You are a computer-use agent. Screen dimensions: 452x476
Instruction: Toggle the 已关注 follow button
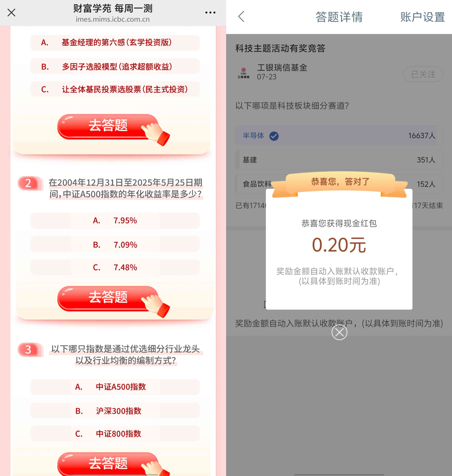[x=423, y=74]
